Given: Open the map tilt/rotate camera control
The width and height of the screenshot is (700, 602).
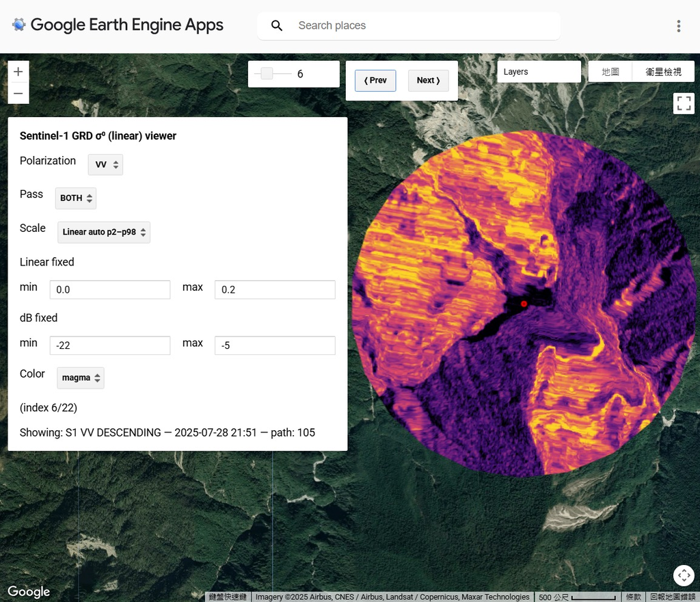Looking at the screenshot, I should point(684,576).
